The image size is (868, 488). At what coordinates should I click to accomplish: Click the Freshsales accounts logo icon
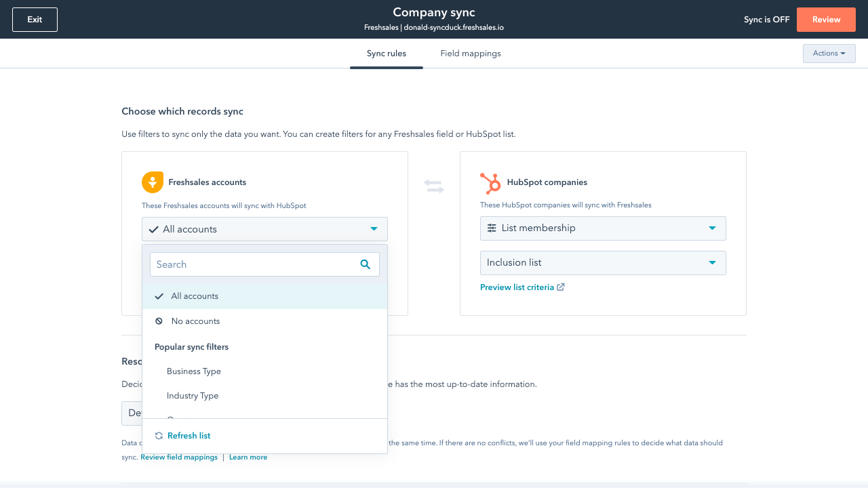click(153, 182)
